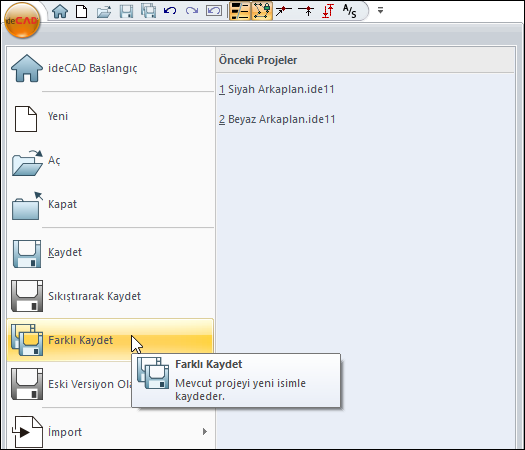Image resolution: width=525 pixels, height=450 pixels.
Task: Click the ideCAD orange application button
Action: [x=22, y=20]
